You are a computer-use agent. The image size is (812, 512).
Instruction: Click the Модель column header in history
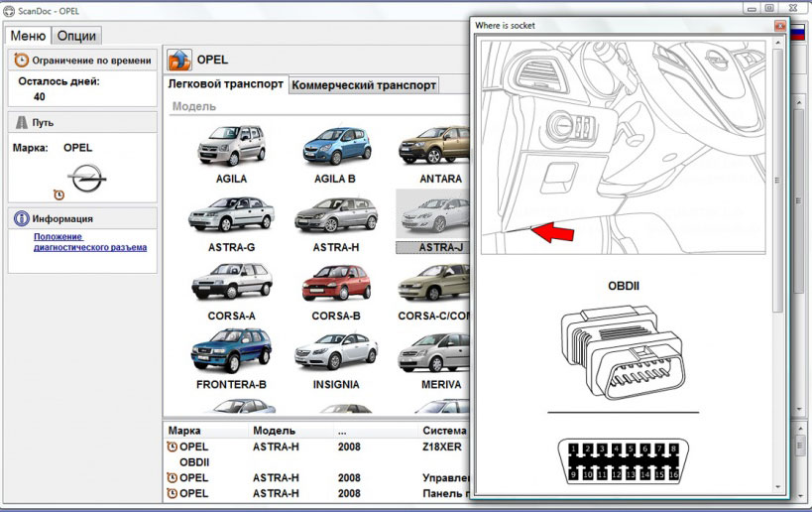click(274, 431)
